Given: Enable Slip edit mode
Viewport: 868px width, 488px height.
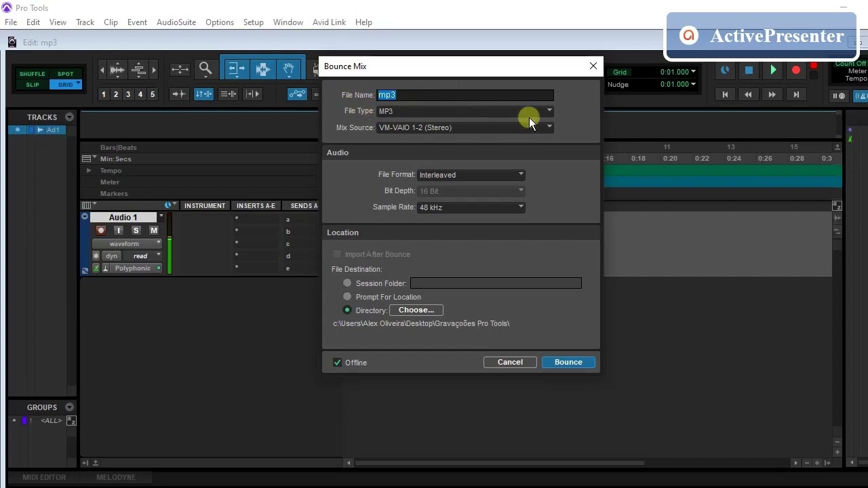Looking at the screenshot, I should [32, 85].
